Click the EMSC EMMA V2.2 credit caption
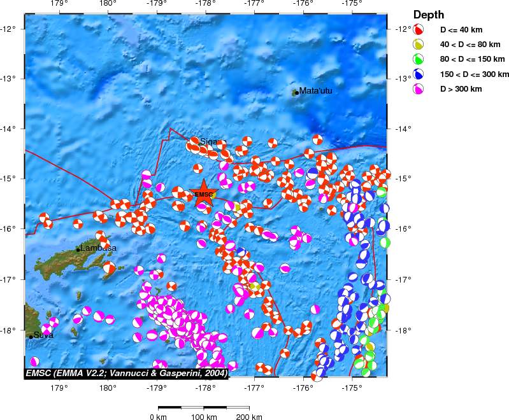This screenshot has width=509, height=420. click(127, 374)
